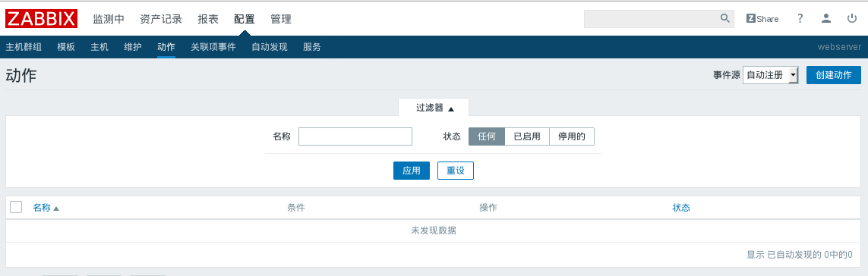Click the webserver server name text

click(x=839, y=47)
